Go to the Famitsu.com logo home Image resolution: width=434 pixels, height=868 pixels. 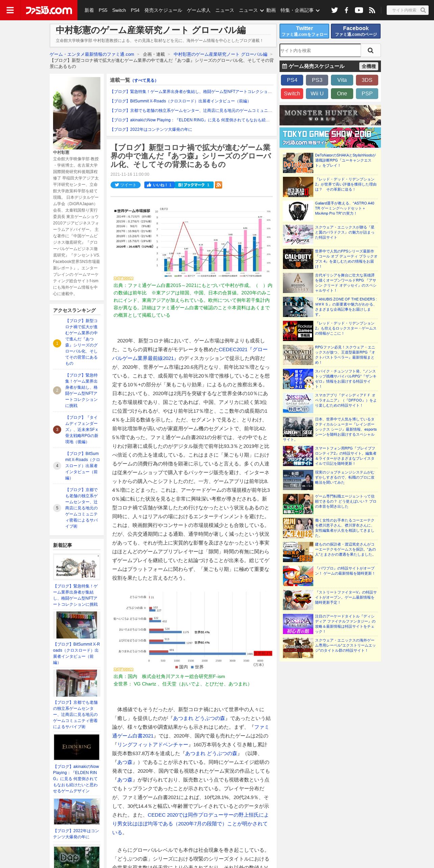pyautogui.click(x=49, y=10)
